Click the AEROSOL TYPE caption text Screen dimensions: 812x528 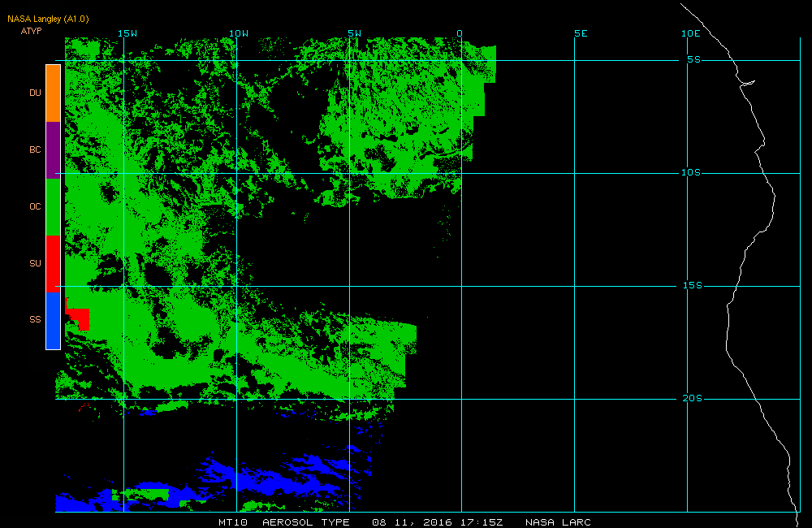[x=306, y=522]
